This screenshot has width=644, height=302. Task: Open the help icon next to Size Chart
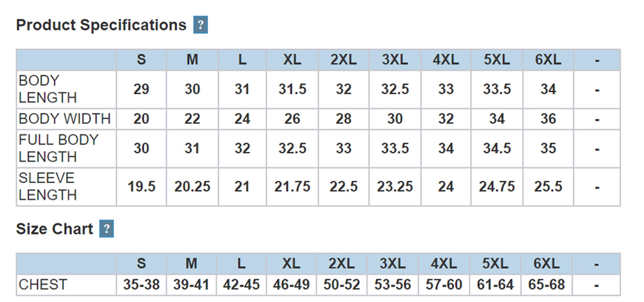pos(107,229)
